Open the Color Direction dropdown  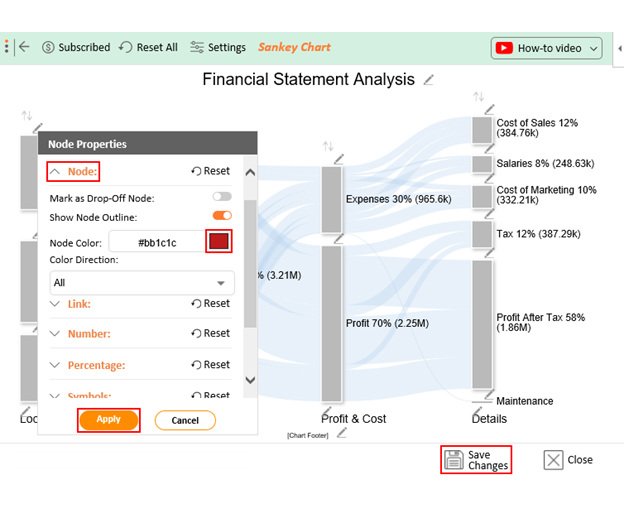[142, 283]
